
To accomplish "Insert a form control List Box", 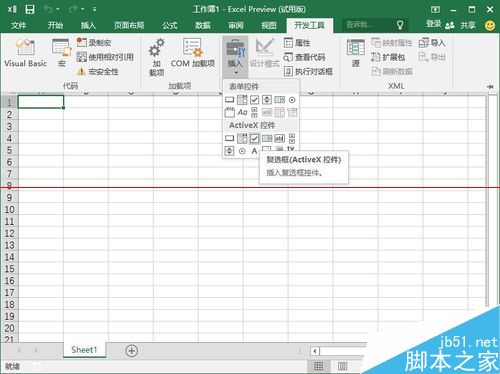I will [279, 100].
